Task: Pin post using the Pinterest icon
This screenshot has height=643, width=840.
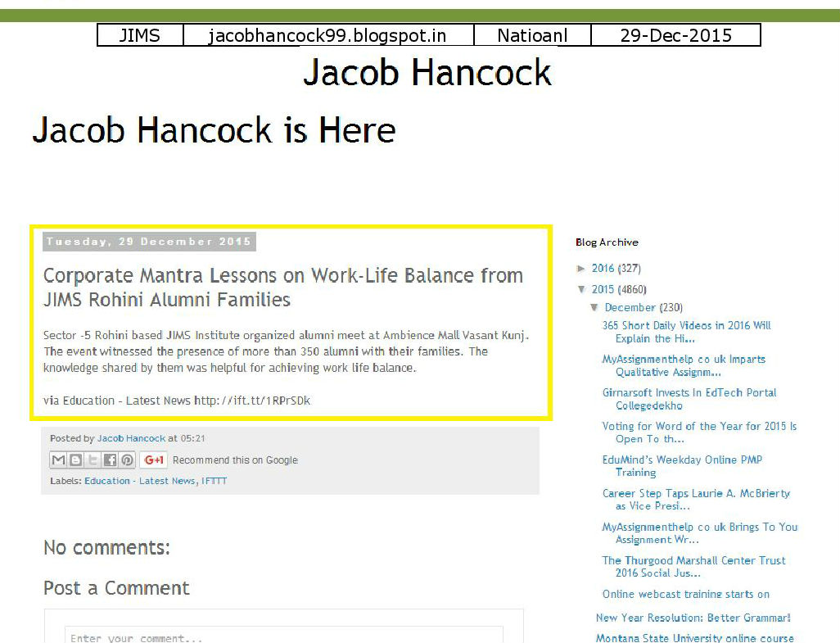Action: pos(127,460)
